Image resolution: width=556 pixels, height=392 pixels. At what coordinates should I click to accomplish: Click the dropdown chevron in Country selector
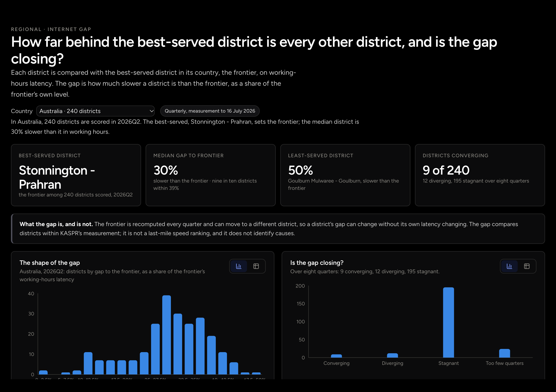(x=152, y=111)
